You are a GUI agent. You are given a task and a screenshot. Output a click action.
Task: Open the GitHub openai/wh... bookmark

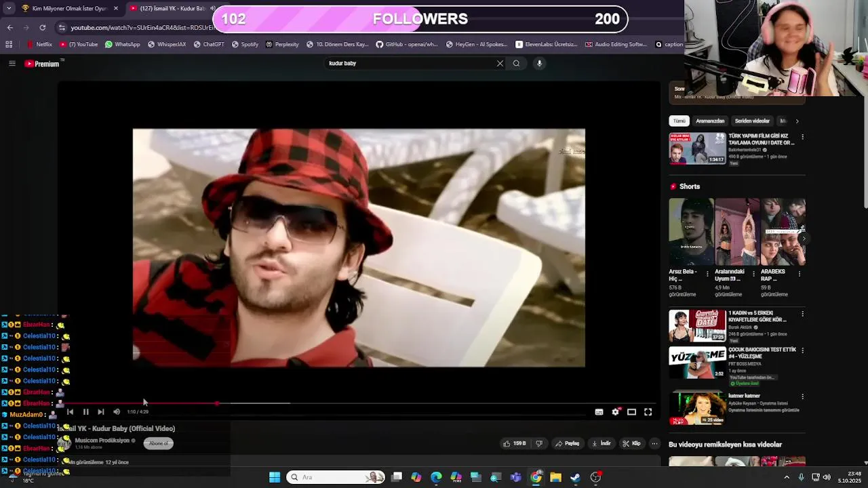408,44
